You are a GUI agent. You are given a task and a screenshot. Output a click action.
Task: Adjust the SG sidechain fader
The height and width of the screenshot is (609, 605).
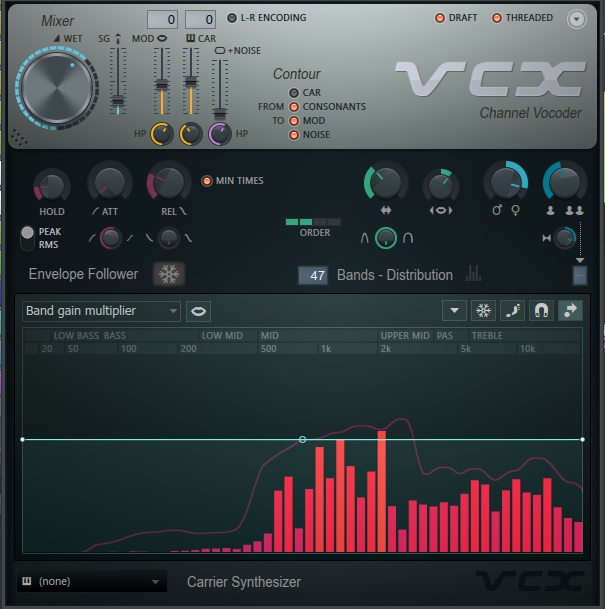118,101
